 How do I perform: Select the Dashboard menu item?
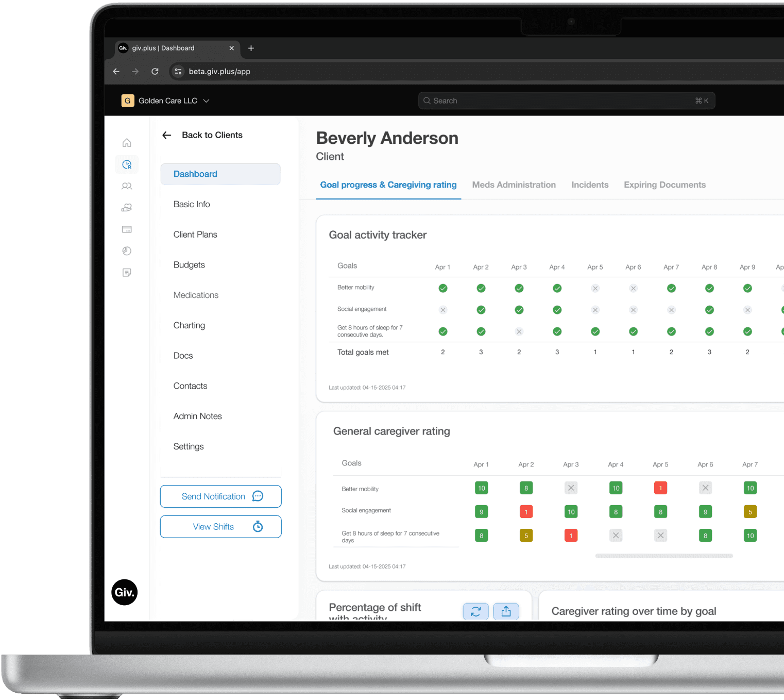click(220, 174)
